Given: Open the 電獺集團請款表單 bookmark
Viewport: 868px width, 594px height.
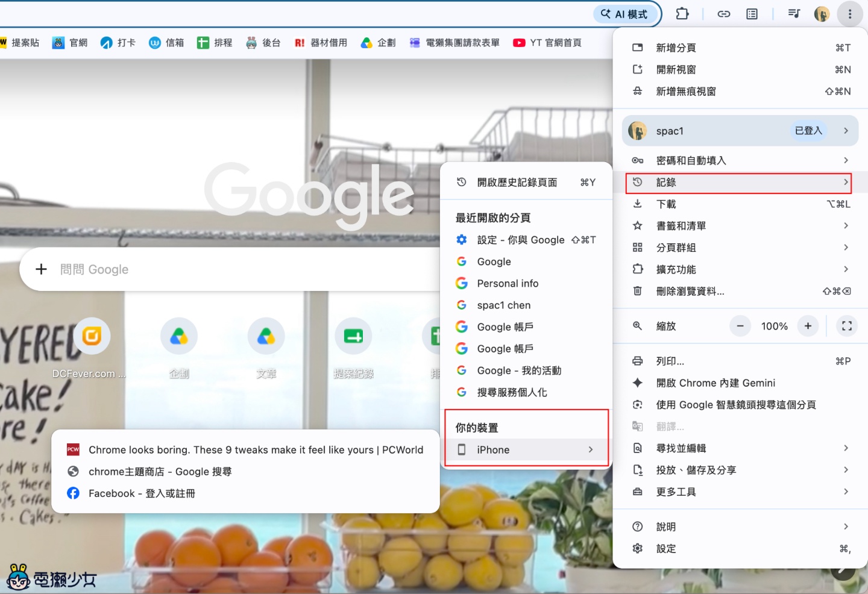Looking at the screenshot, I should click(x=454, y=43).
